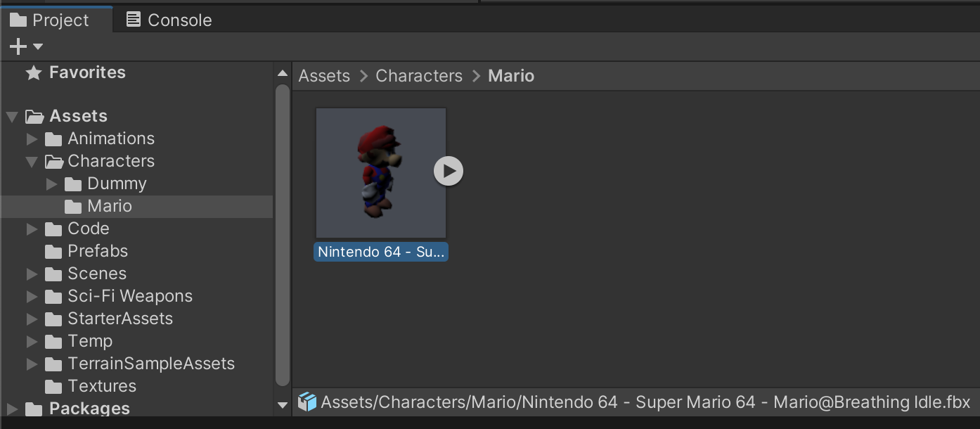Screen dimensions: 980x429
Task: Expand the Animations folder arrow
Action: tap(32, 139)
